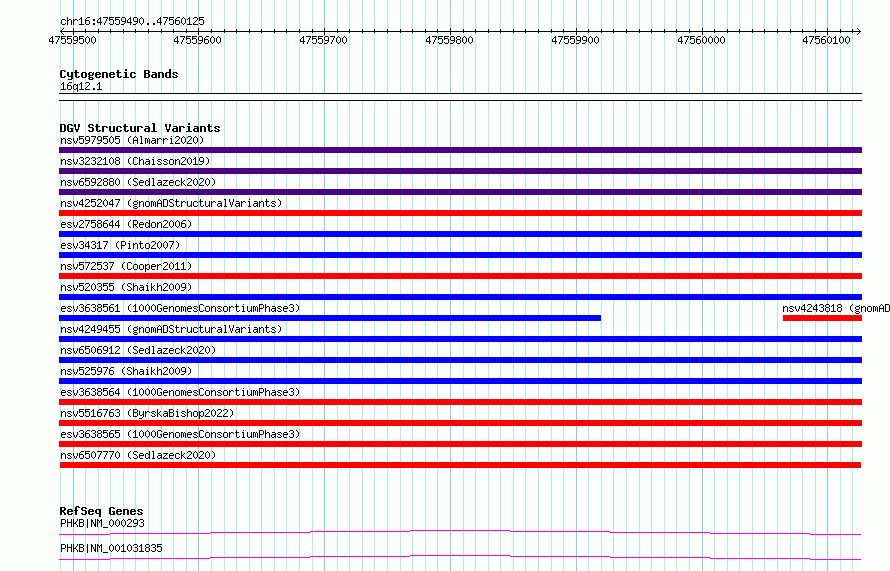Select the blue bar under nsv4249455
Image resolution: width=890 pixels, height=571 pixels.
(460, 339)
